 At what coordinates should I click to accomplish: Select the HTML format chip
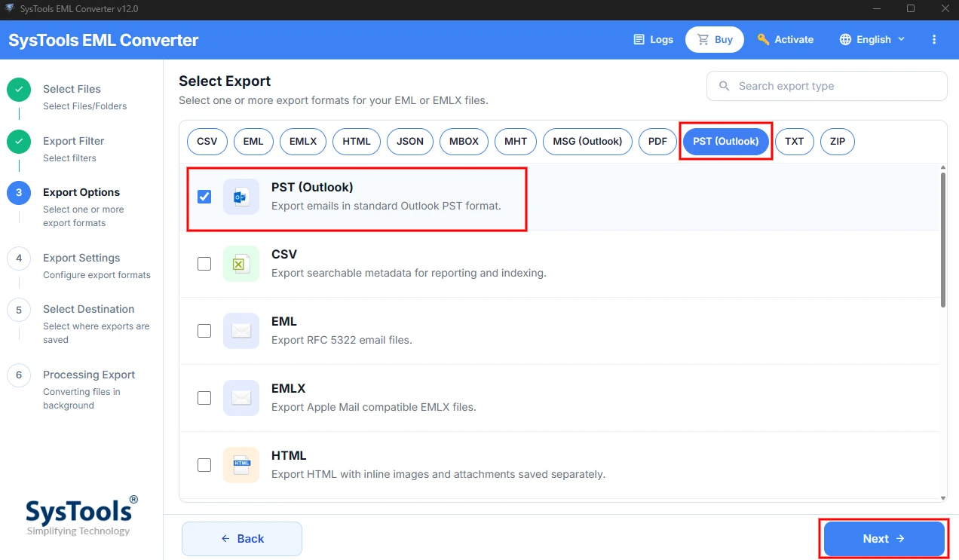click(x=357, y=141)
